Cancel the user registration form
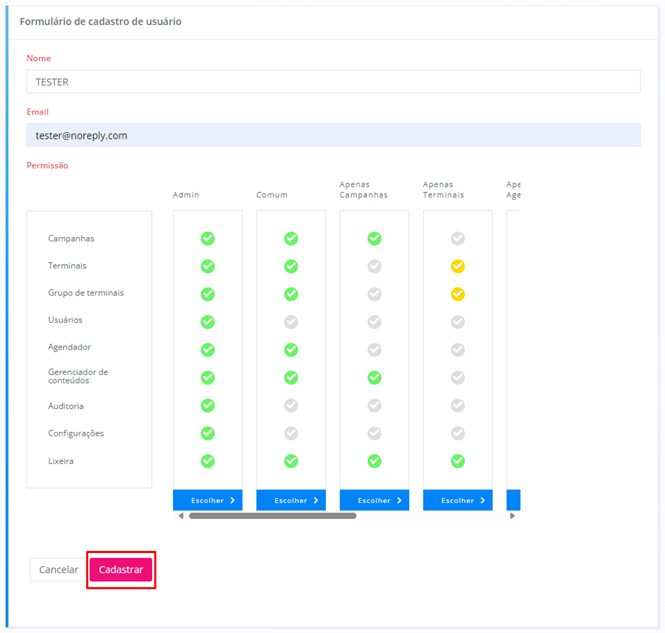The height and width of the screenshot is (633, 665). point(58,570)
